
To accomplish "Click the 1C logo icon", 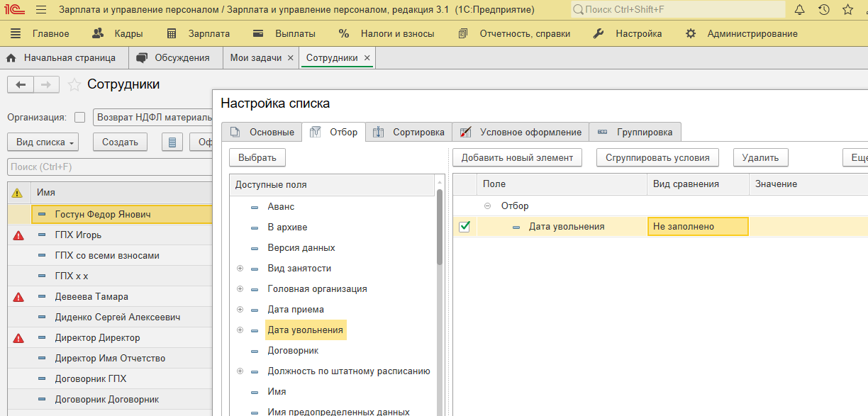I will 15,10.
